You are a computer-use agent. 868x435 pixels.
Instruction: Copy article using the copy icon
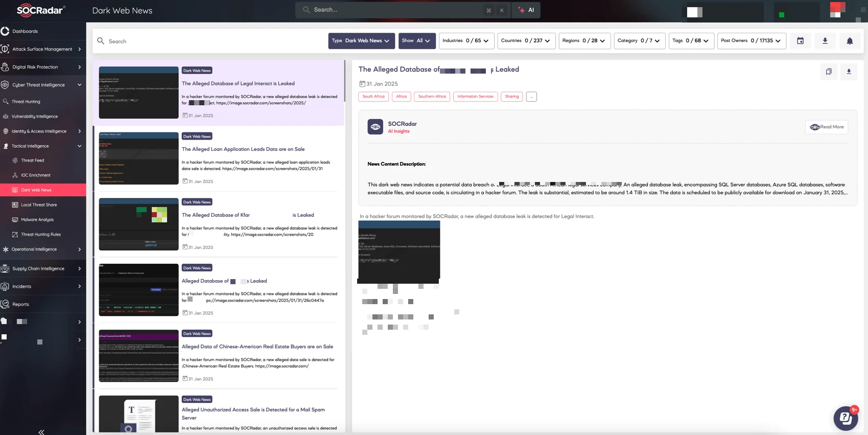[829, 72]
